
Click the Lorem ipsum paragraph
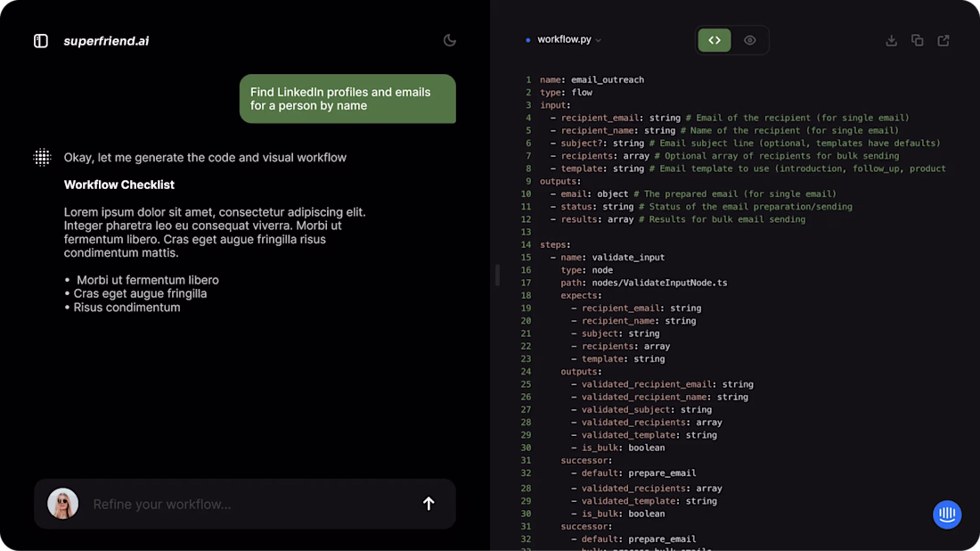point(215,232)
